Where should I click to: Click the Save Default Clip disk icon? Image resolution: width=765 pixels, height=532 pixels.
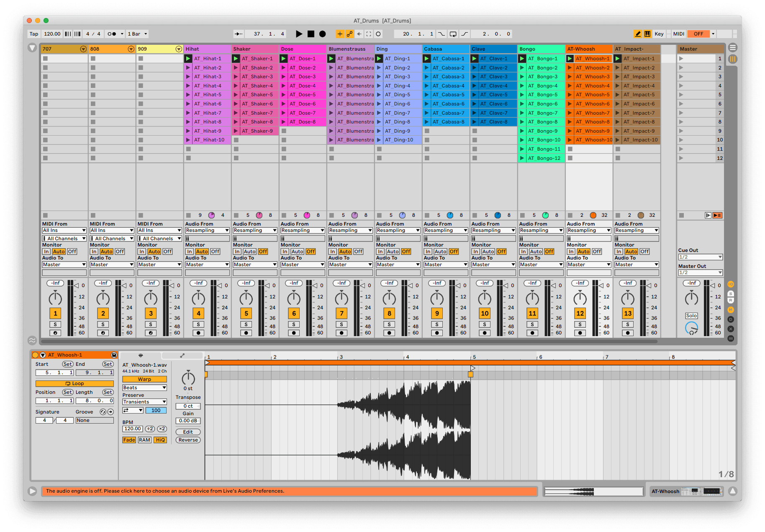114,355
